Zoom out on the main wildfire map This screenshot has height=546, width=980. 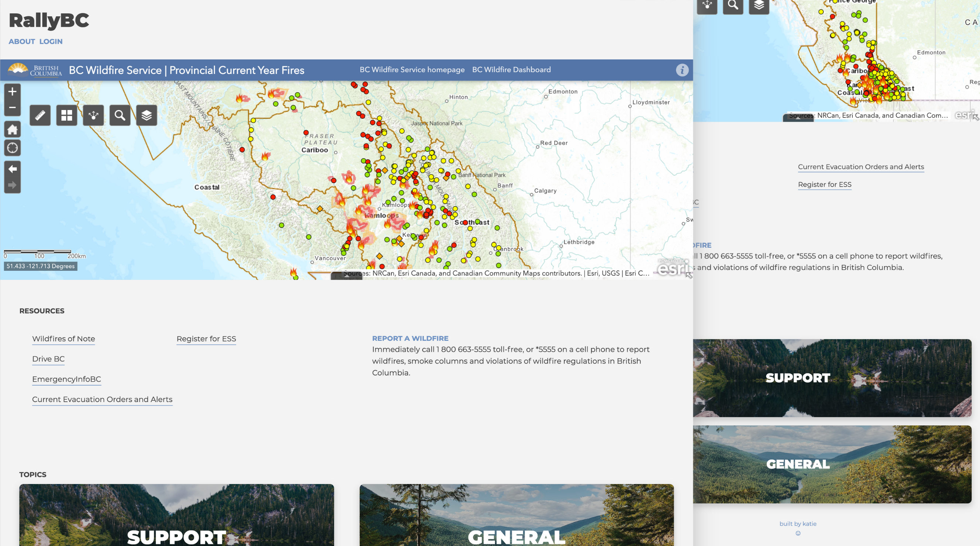coord(12,108)
